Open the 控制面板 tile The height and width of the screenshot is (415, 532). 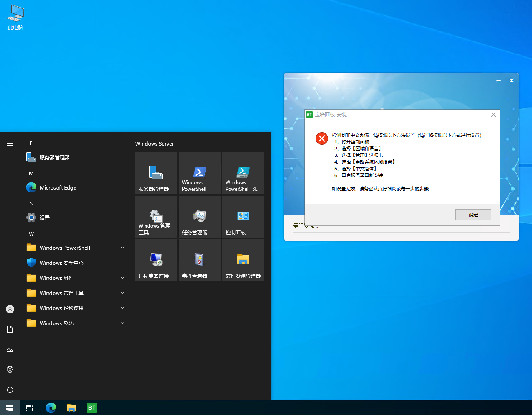243,217
